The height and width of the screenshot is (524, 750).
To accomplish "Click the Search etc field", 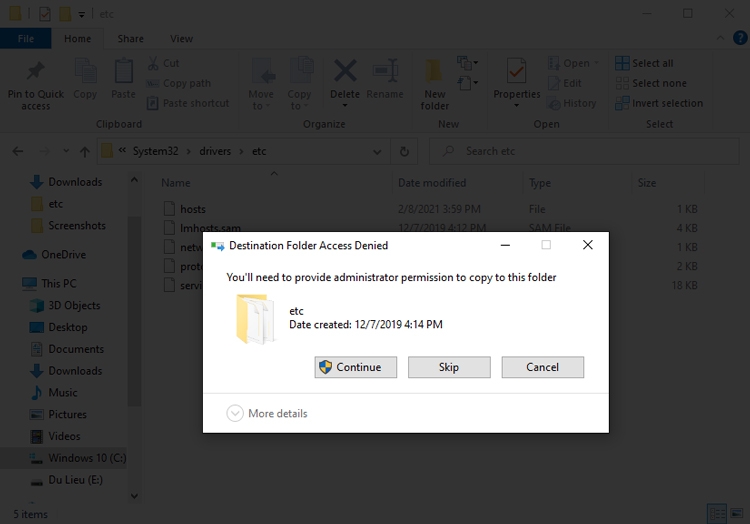I will coord(585,152).
